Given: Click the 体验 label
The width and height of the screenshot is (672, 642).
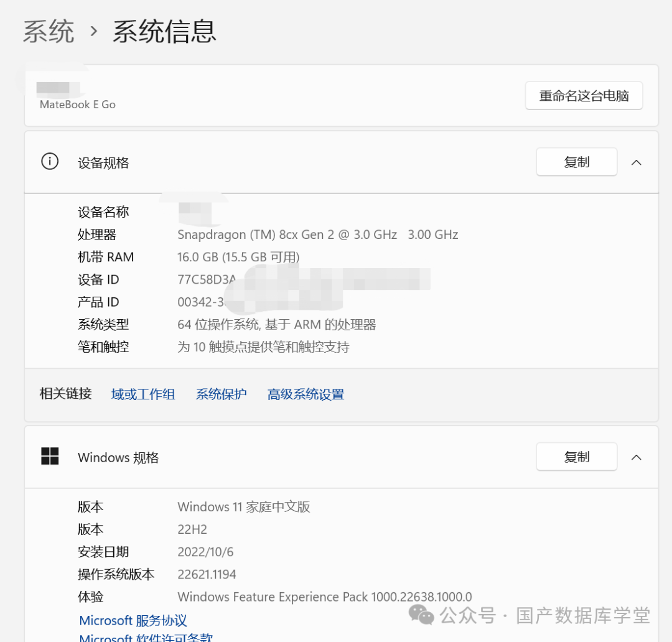Looking at the screenshot, I should (90, 597).
